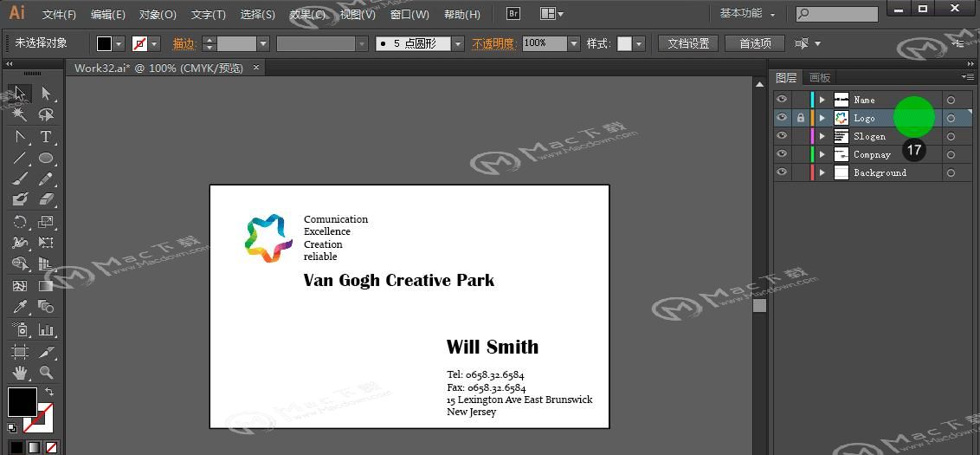Swap fill and stroke colors

(x=48, y=392)
